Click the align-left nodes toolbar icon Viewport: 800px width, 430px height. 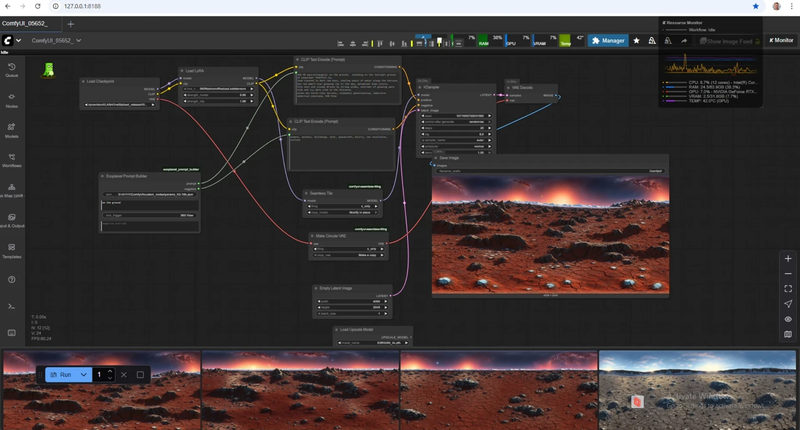(x=340, y=43)
